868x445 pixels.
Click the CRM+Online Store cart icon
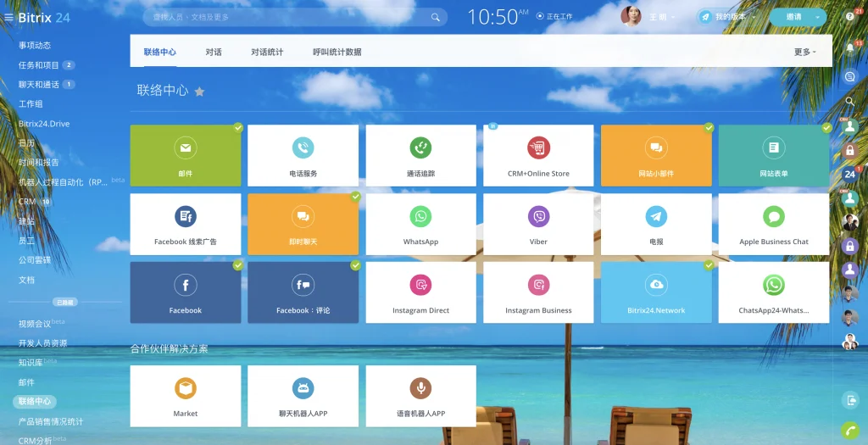(x=538, y=147)
